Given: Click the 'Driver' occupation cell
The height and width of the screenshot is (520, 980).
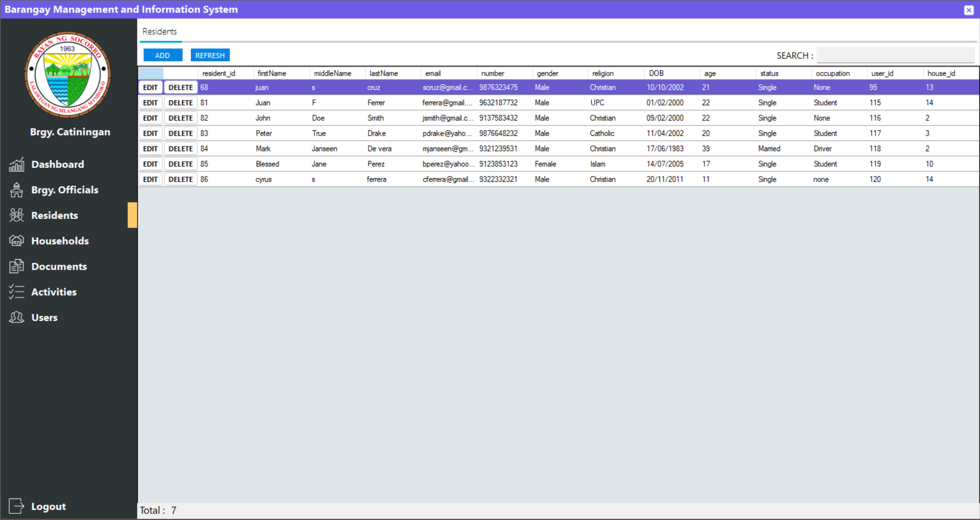Looking at the screenshot, I should (x=839, y=148).
